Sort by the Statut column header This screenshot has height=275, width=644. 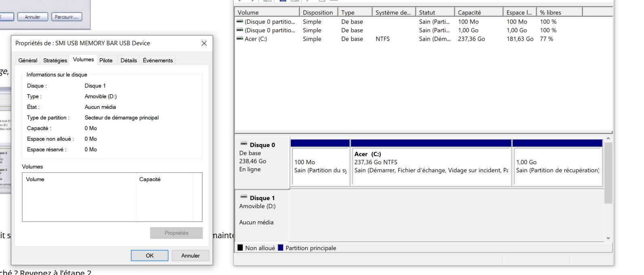tap(435, 13)
